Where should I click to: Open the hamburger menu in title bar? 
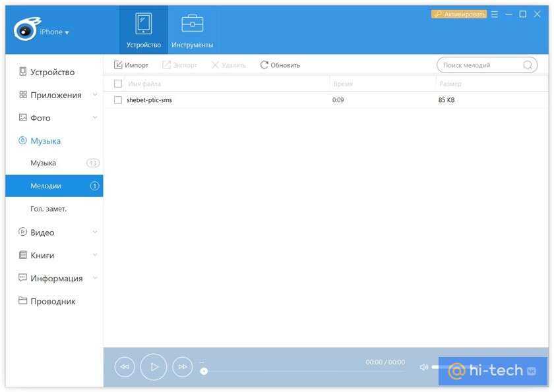click(495, 14)
